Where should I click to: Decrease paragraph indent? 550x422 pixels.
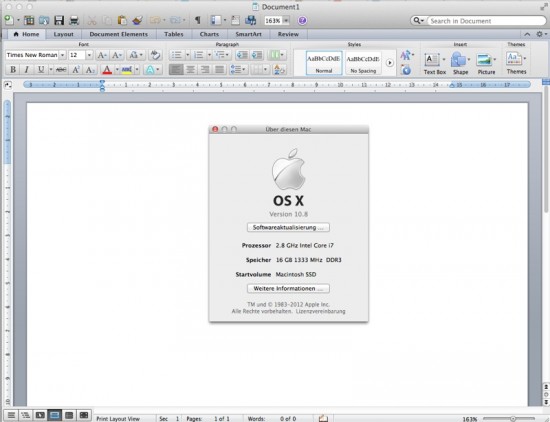[242, 55]
